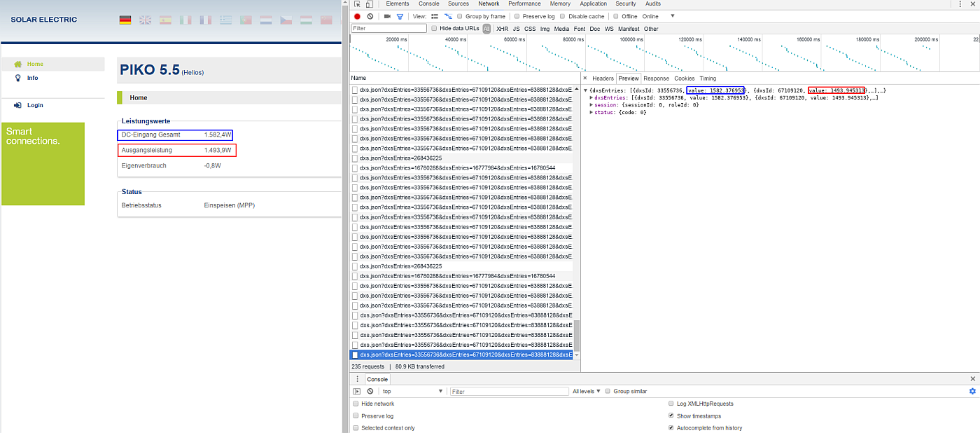The width and height of the screenshot is (980, 433).
Task: Enable the Preserve log checkbox in Network toolbar
Action: click(x=517, y=16)
